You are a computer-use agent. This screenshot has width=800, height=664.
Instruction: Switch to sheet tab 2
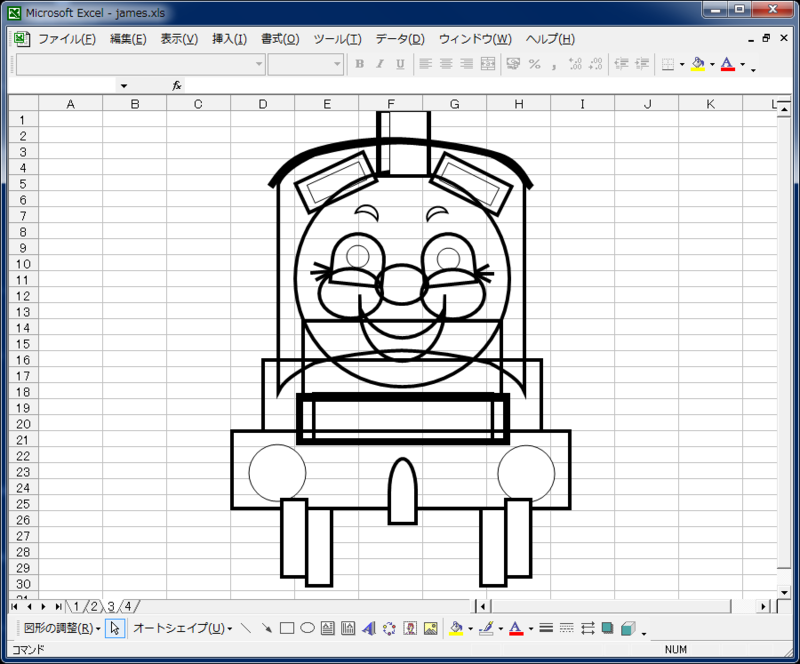[93, 606]
